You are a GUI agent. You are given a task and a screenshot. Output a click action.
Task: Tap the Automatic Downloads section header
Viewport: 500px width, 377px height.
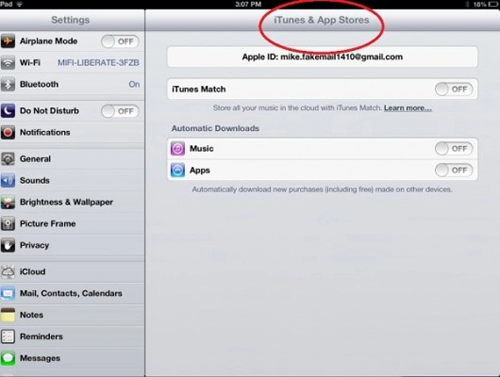click(x=215, y=128)
